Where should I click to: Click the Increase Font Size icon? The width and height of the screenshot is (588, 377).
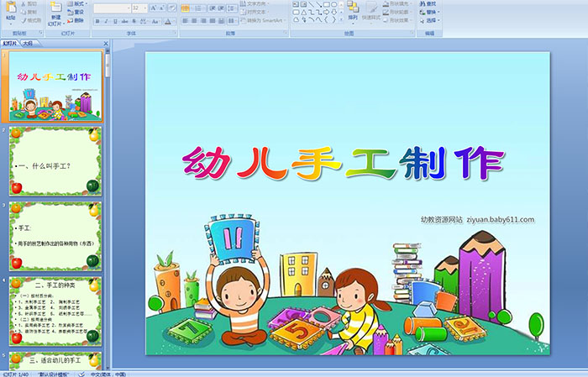pos(154,8)
